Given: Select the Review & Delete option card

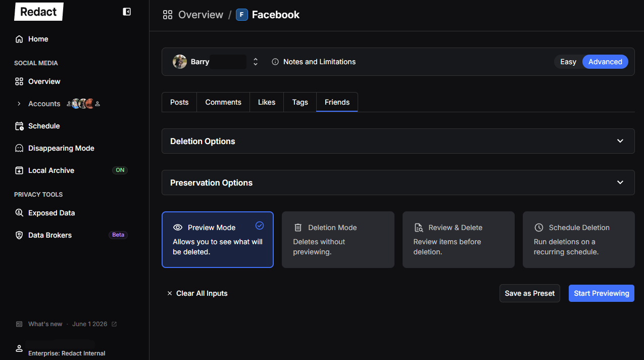Looking at the screenshot, I should pyautogui.click(x=459, y=240).
